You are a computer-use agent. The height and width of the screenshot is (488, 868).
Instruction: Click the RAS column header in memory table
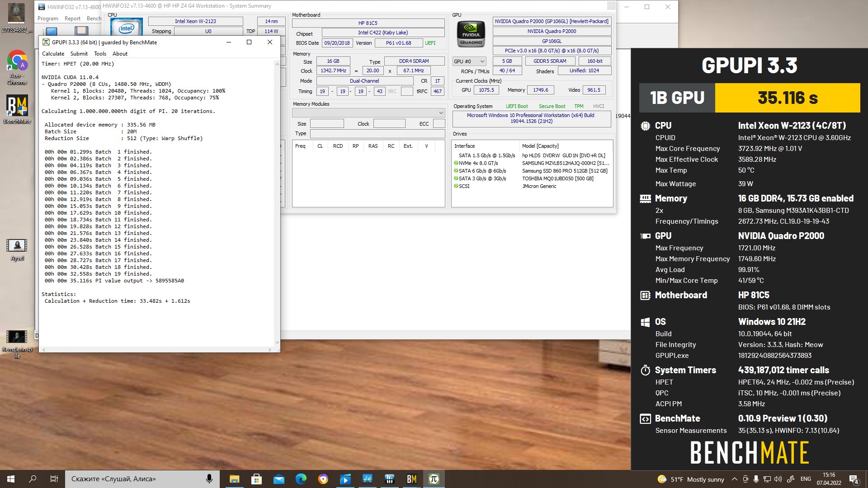(373, 146)
